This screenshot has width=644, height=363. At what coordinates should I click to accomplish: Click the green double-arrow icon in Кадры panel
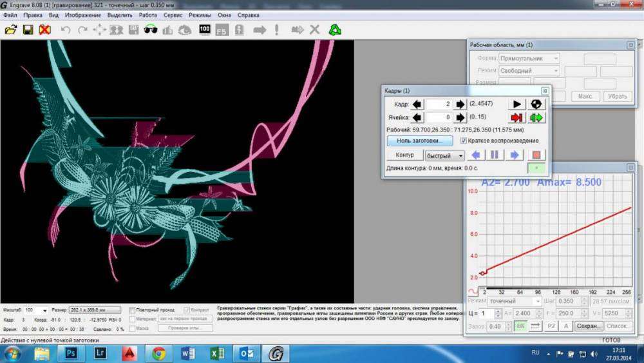click(x=536, y=117)
